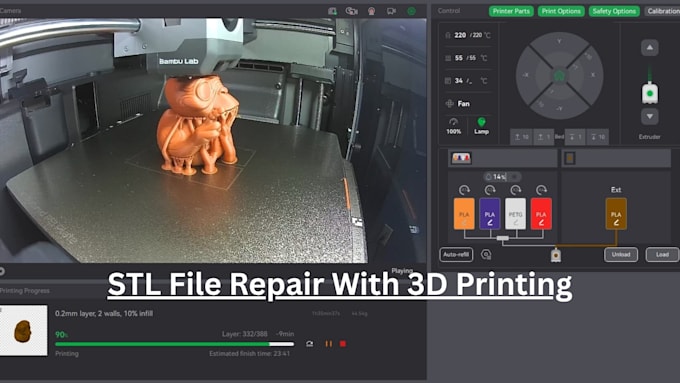Click the print job model thumbnail

23,331
